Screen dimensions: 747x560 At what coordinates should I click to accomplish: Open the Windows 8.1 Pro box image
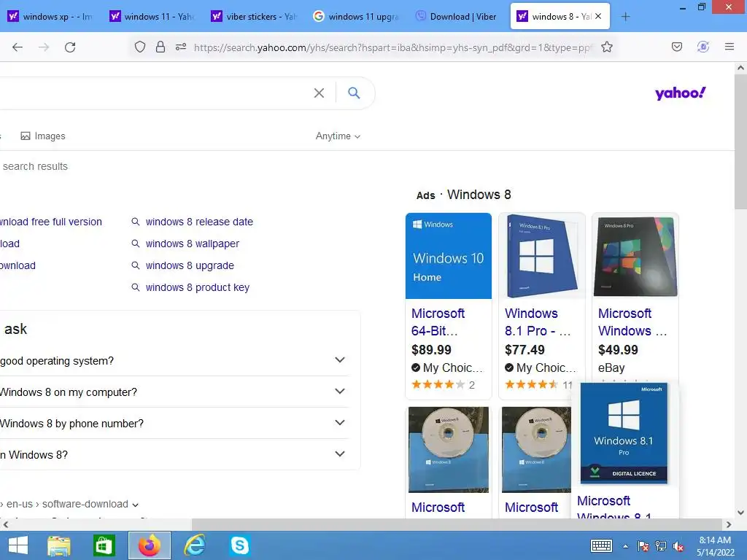[542, 256]
